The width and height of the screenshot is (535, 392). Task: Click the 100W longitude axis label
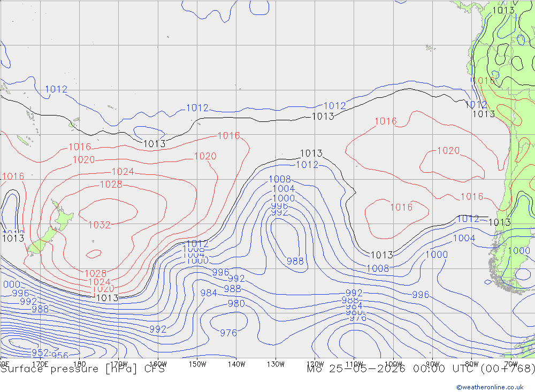click(393, 364)
